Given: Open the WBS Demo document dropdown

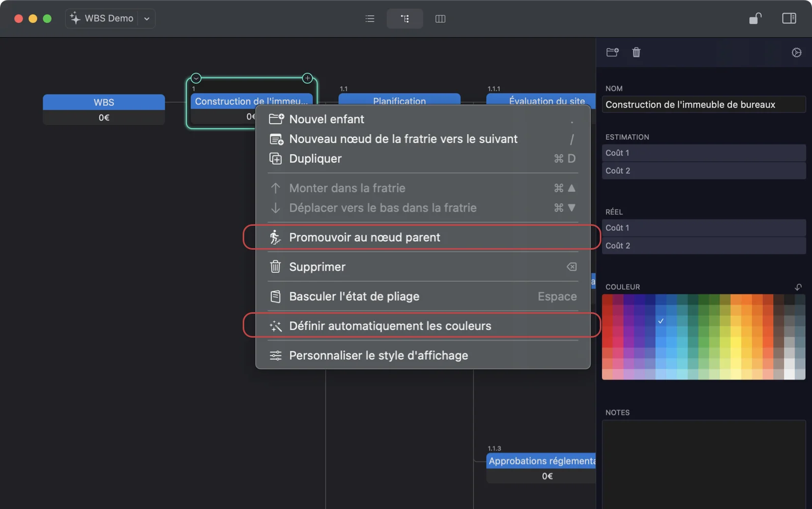Looking at the screenshot, I should click(147, 19).
